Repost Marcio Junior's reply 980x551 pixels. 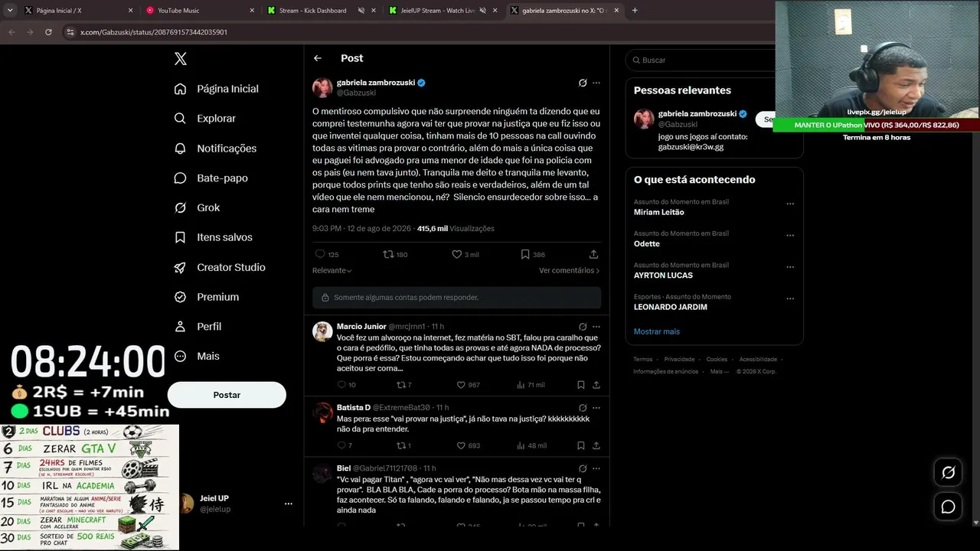click(400, 385)
